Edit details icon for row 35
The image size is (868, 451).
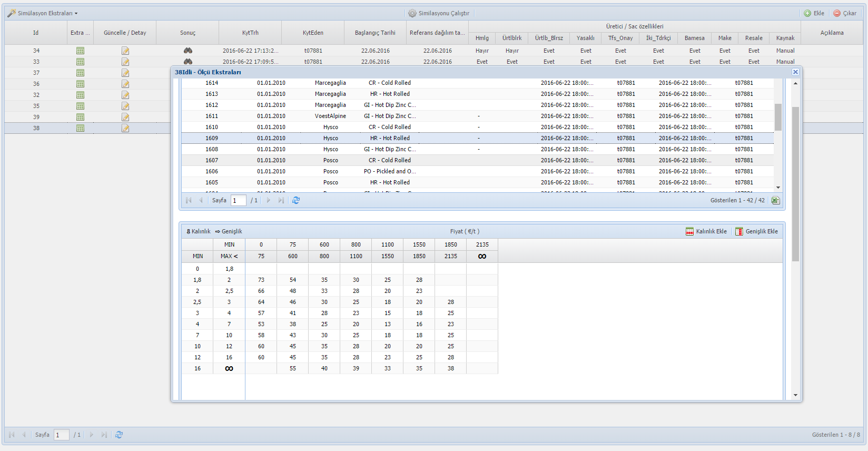(x=125, y=106)
